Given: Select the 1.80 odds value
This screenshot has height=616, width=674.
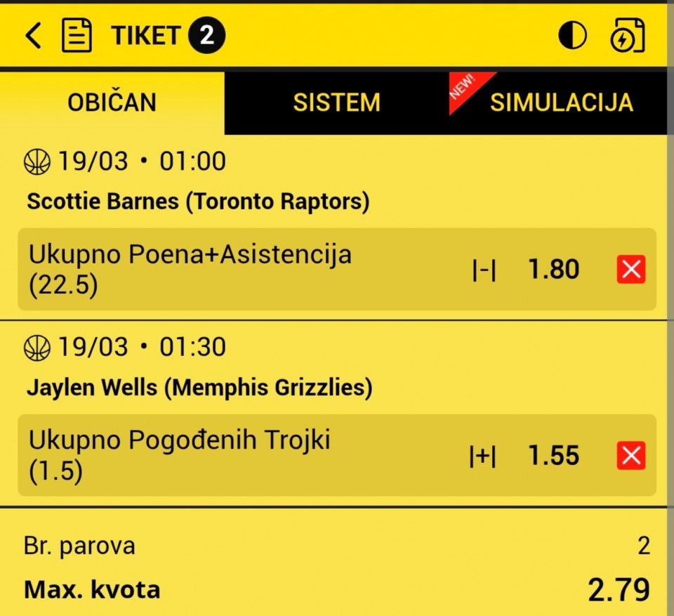Looking at the screenshot, I should pos(553,270).
